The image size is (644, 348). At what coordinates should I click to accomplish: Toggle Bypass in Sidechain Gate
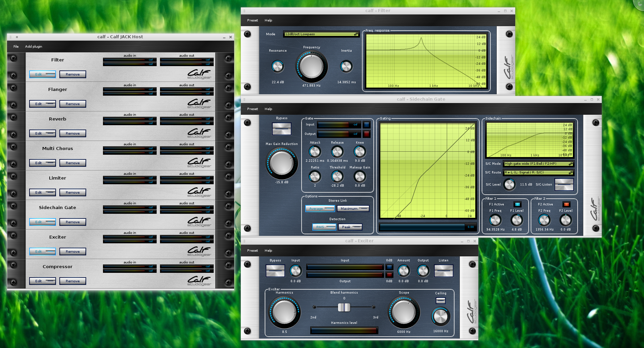pyautogui.click(x=282, y=129)
